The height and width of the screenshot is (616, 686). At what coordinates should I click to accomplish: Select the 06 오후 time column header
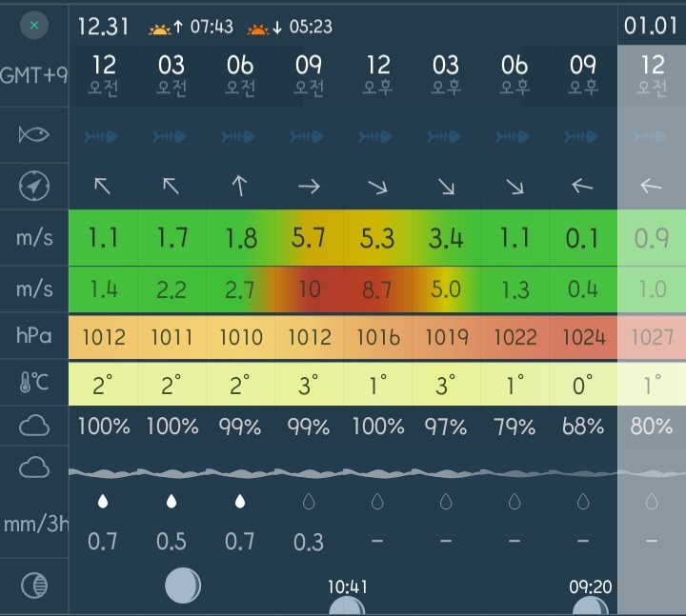point(514,75)
